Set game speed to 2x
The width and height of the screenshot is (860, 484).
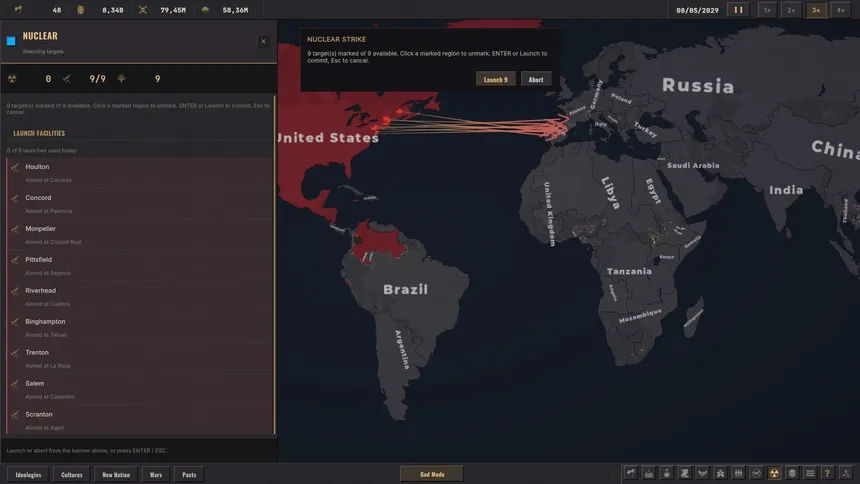point(791,10)
